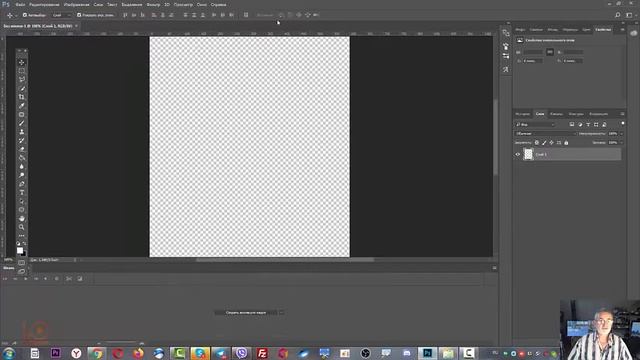Open the 3D menu

coord(167,4)
